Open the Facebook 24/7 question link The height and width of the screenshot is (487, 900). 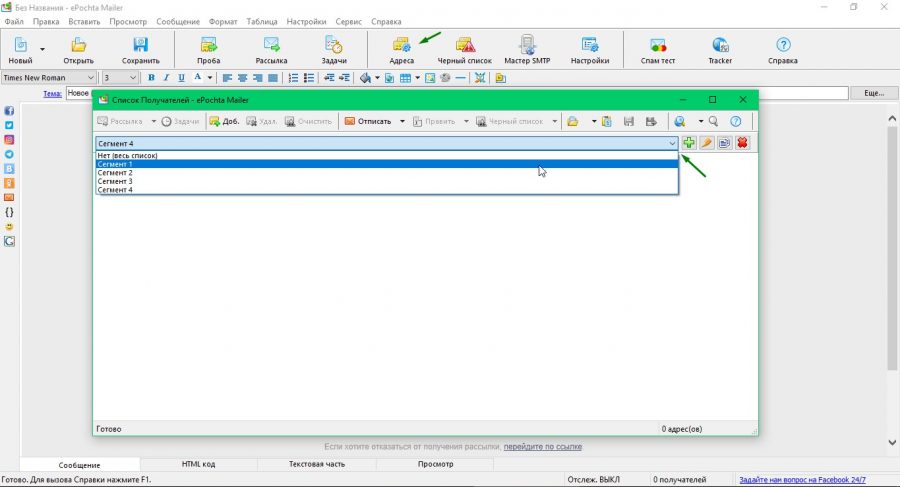[x=802, y=480]
